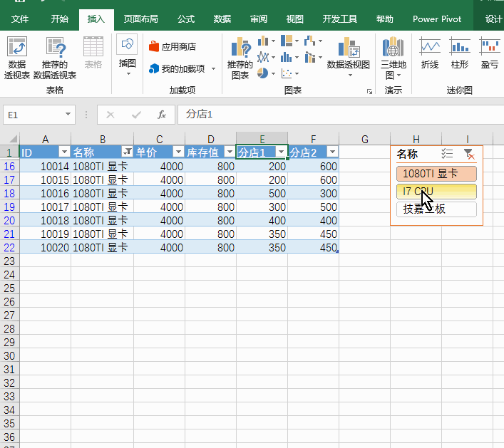504x448 pixels.
Task: Switch to the 开发工具 tab
Action: point(340,19)
